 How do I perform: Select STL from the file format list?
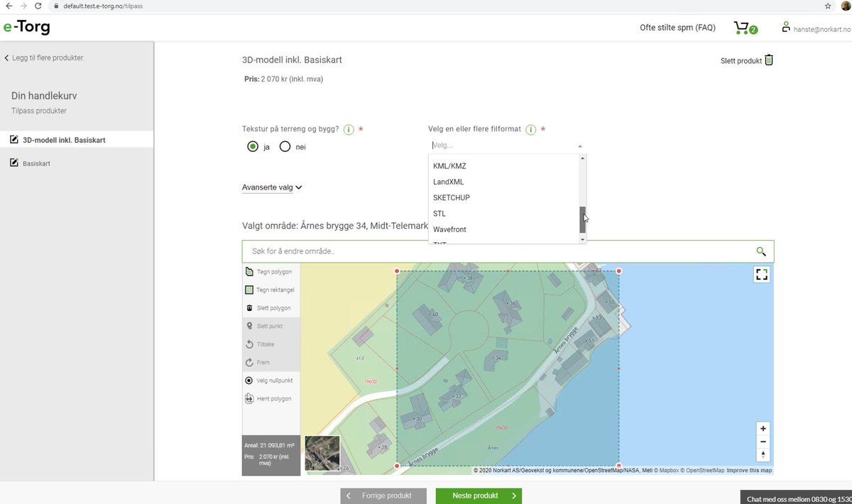[439, 213]
